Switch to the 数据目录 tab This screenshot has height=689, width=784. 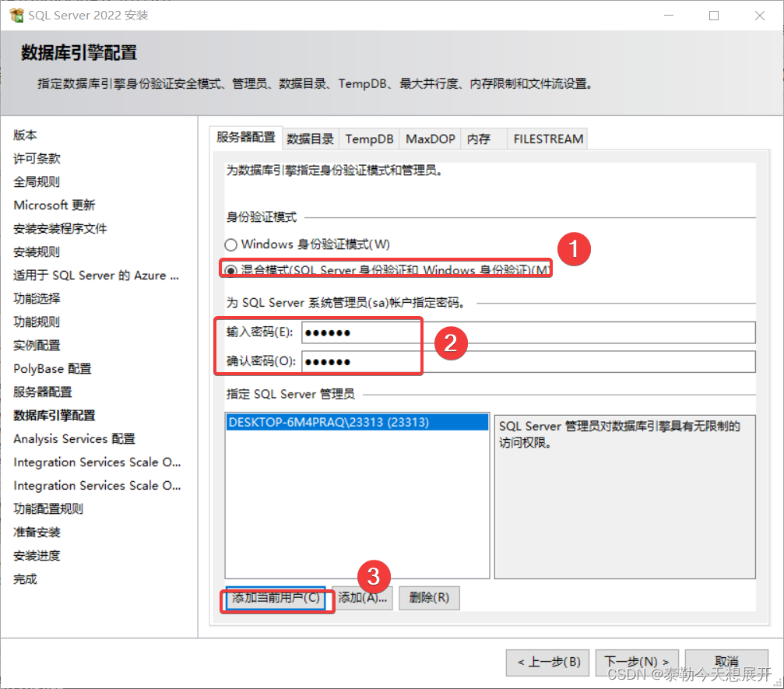[x=310, y=139]
